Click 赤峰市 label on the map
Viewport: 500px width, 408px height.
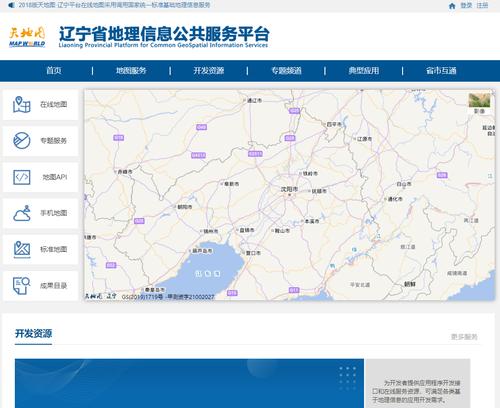point(125,172)
